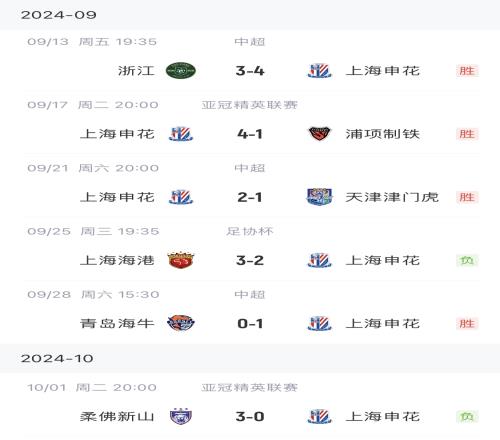Open the 3-2 score of Shanghai Port match

point(250,260)
